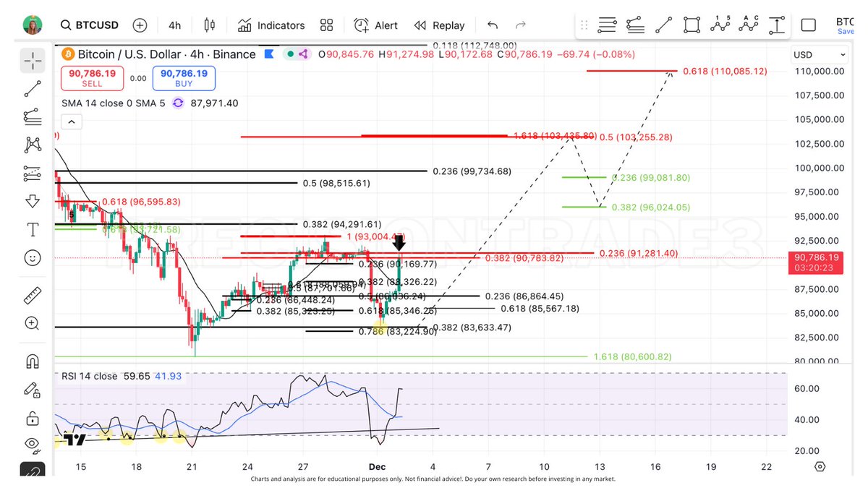
Task: Click the Save link under BTC
Action: [x=846, y=32]
